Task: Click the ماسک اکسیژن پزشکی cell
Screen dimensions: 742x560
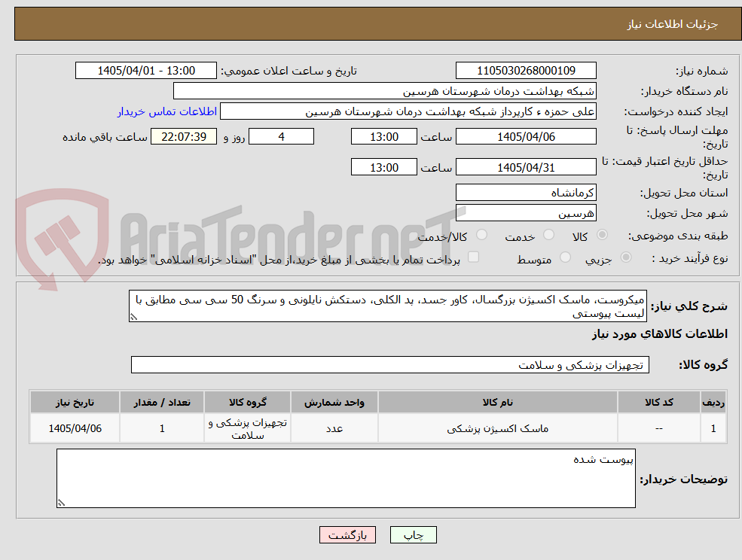Action: (x=497, y=428)
